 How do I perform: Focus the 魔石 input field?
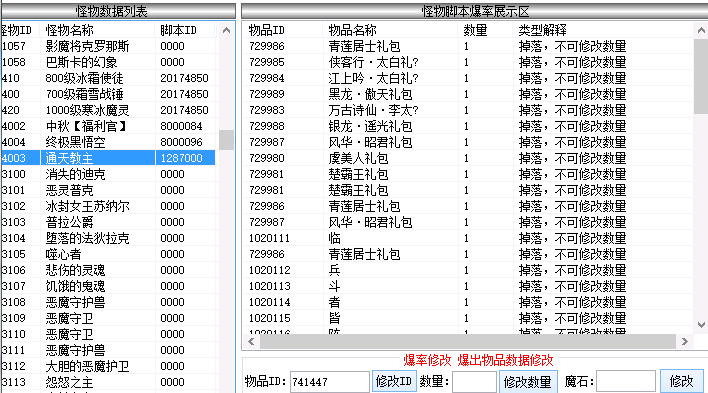(626, 382)
